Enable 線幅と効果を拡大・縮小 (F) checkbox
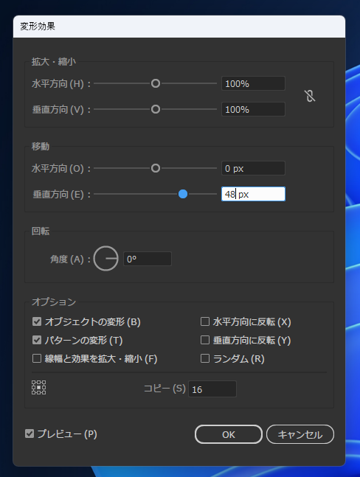The image size is (360, 477). coord(36,359)
